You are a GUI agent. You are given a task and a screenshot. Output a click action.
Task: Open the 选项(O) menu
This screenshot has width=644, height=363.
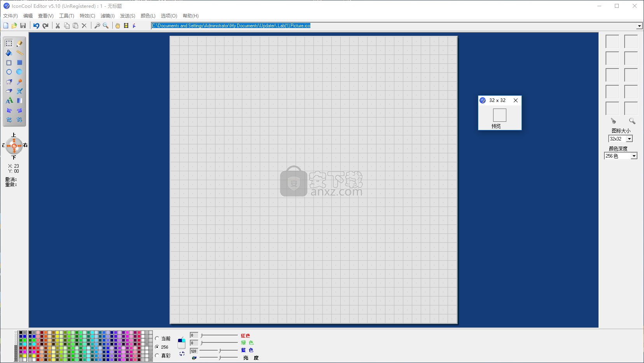[x=169, y=16]
